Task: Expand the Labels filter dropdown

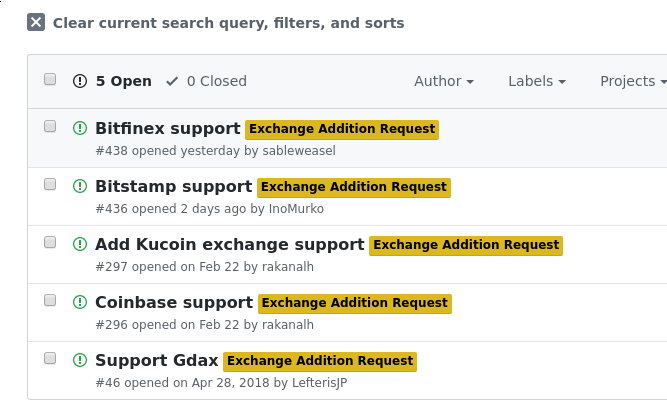Action: pos(537,81)
